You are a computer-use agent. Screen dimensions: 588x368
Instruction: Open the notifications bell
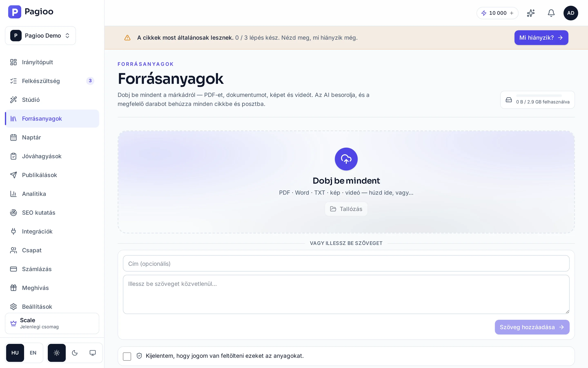551,13
